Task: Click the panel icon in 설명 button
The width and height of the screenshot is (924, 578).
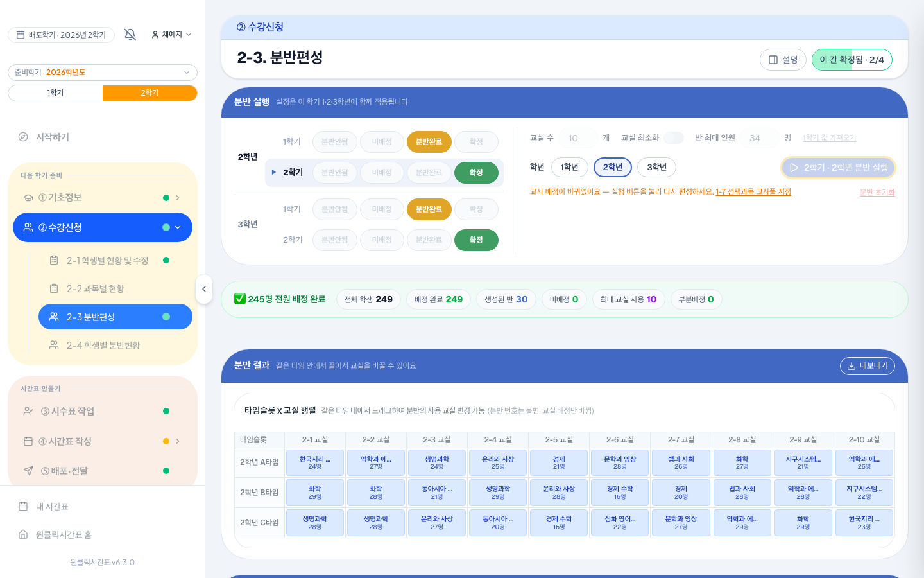Action: point(773,60)
